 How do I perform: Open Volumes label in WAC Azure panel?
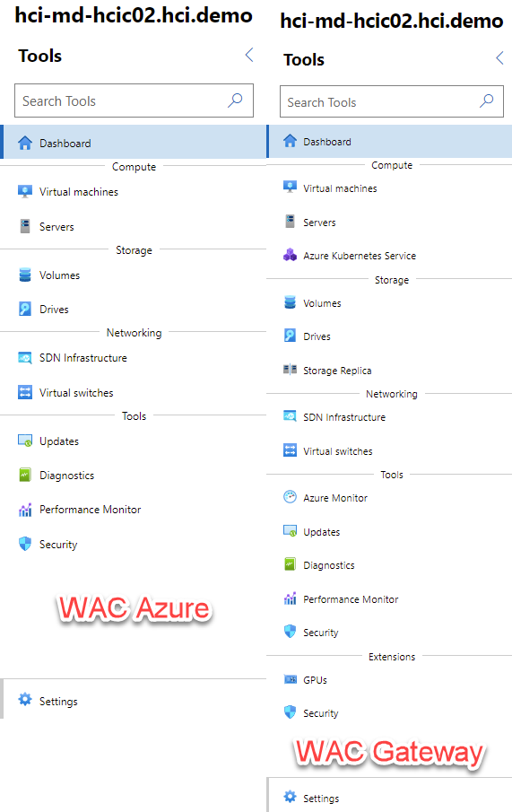point(59,275)
